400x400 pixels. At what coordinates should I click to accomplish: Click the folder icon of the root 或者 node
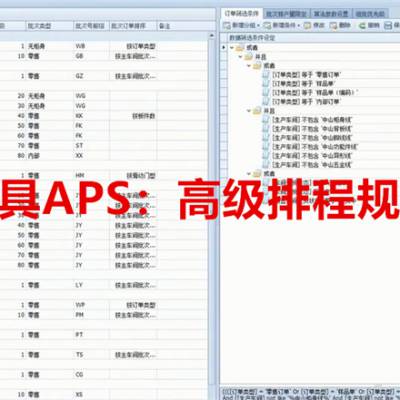(x=240, y=48)
